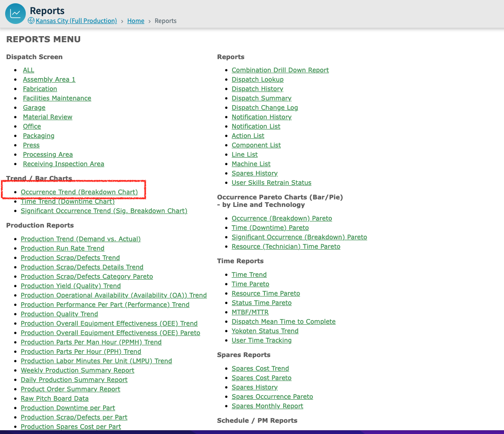This screenshot has width=504, height=434.
Task: Open the Office dispatch screen
Action: pyautogui.click(x=32, y=126)
